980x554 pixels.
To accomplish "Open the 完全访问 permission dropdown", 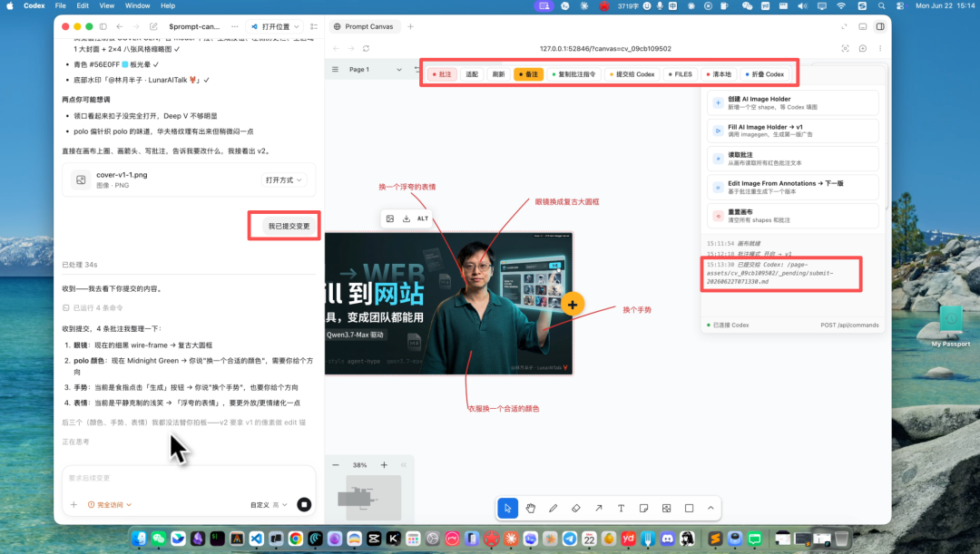I will pos(110,505).
